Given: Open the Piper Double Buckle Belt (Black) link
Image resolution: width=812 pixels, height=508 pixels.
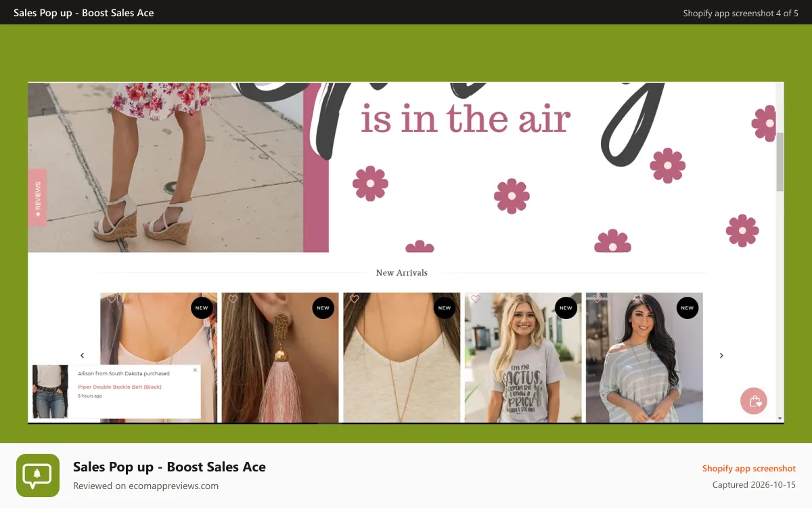Looking at the screenshot, I should [120, 387].
